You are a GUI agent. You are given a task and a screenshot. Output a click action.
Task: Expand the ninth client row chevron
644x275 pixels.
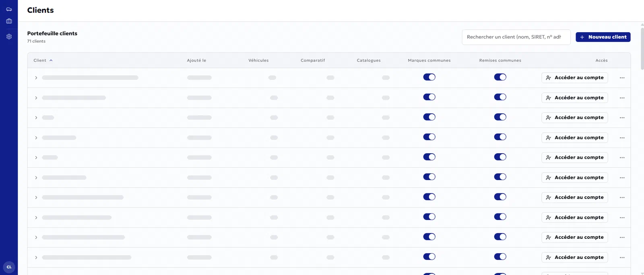coord(36,237)
